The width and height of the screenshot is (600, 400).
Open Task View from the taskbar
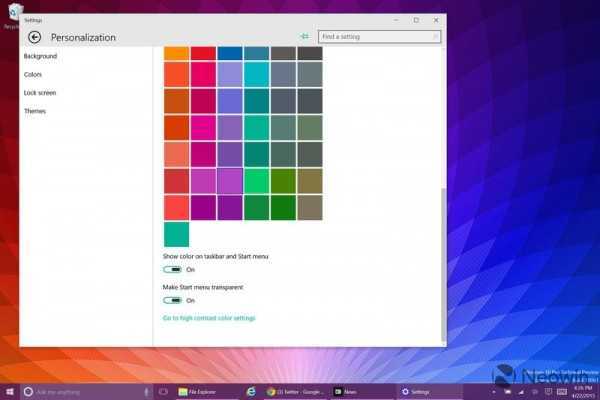point(163,392)
